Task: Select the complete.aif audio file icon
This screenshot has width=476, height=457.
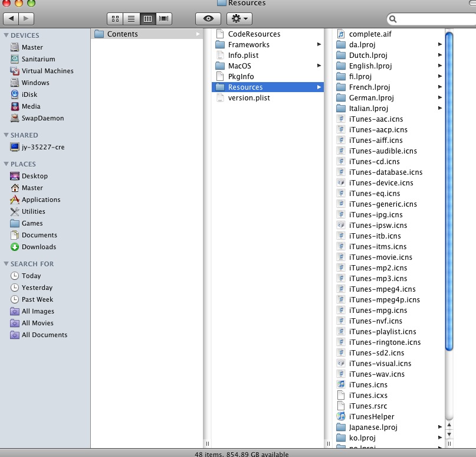Action: pyautogui.click(x=341, y=34)
